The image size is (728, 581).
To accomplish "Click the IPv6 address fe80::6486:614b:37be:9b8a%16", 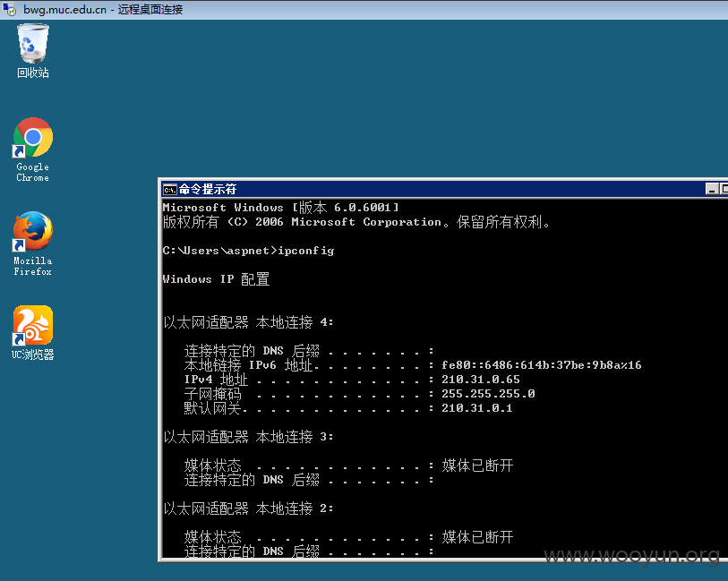I will coord(542,365).
